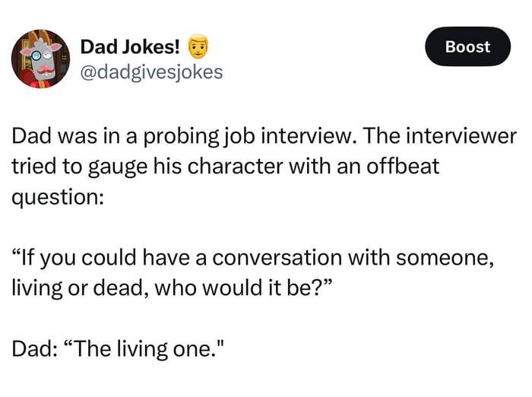This screenshot has height=397, width=532.
Task: Open the @dadgivesjokes handle link
Action: tap(151, 72)
